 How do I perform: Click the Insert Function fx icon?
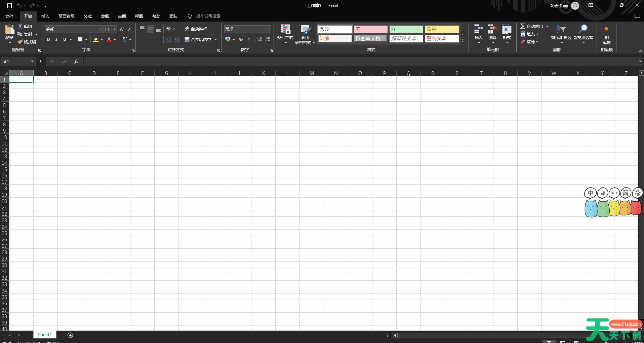(76, 62)
